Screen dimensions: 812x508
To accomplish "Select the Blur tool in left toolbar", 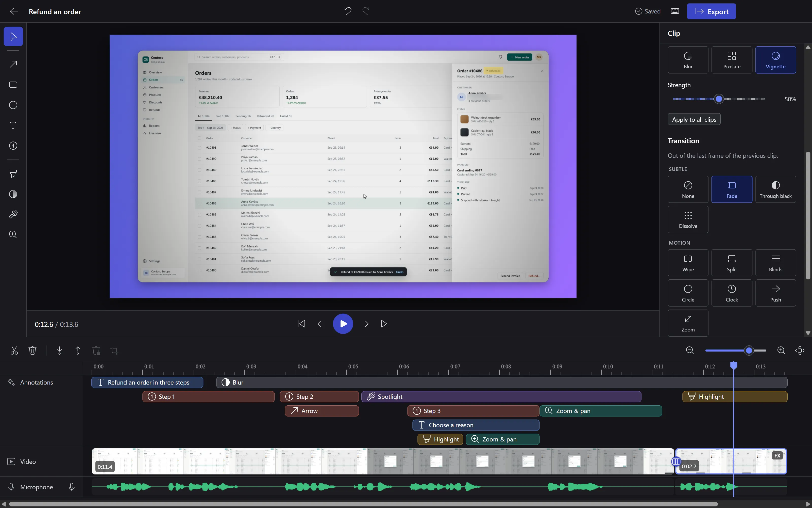I will pos(13,194).
